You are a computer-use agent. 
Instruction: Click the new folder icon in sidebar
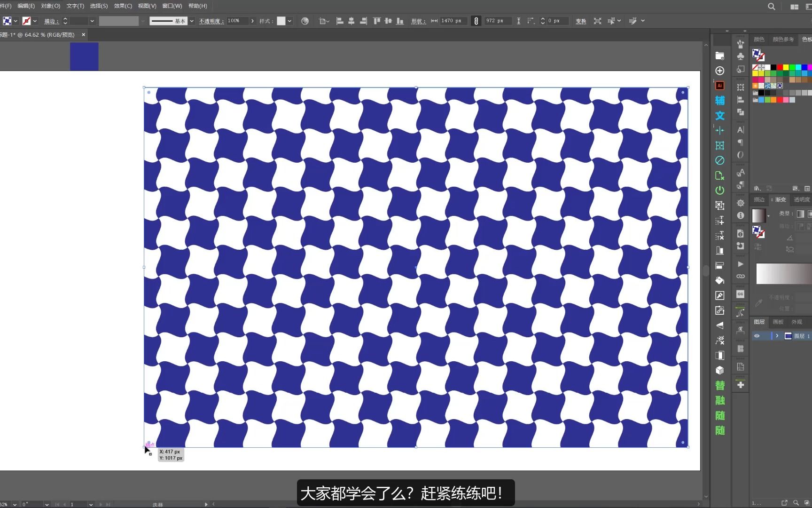(719, 56)
